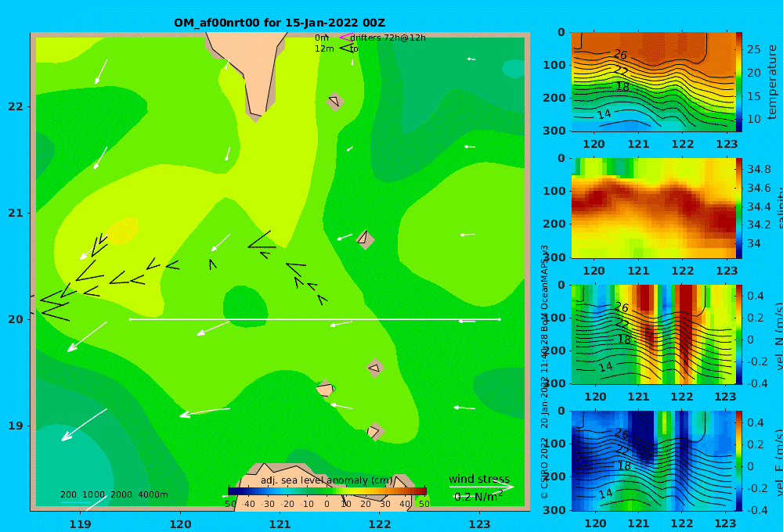Click longitude tick label 123 on main map
This screenshot has height=532, width=783.
tap(479, 524)
